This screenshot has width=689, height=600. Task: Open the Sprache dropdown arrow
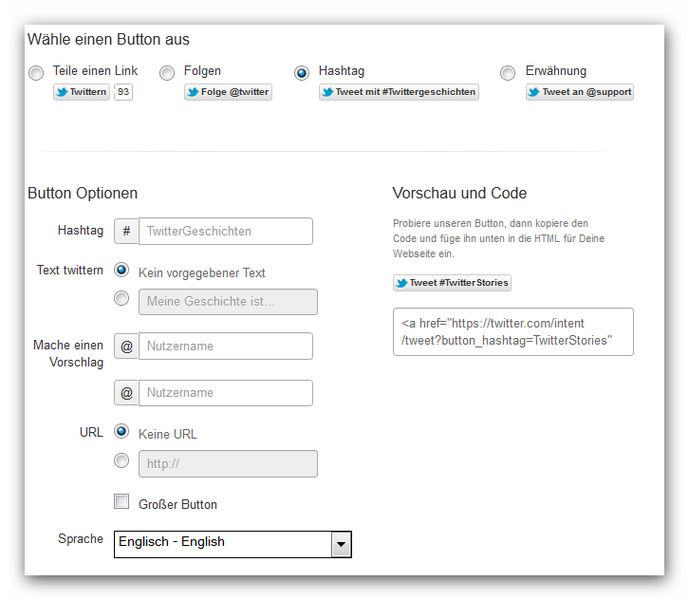tap(341, 544)
